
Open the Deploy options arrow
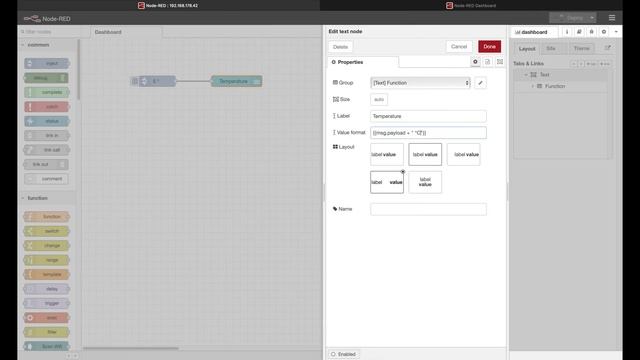591,18
